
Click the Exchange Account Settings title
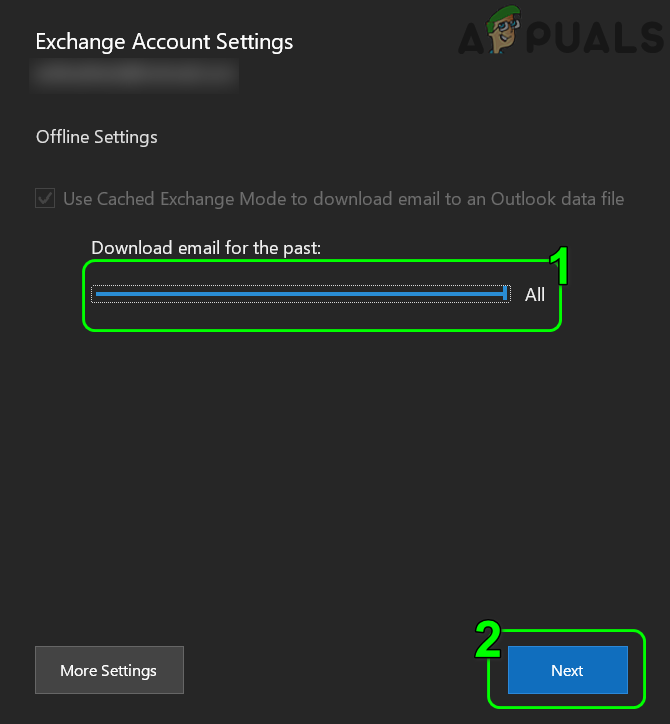pyautogui.click(x=164, y=42)
